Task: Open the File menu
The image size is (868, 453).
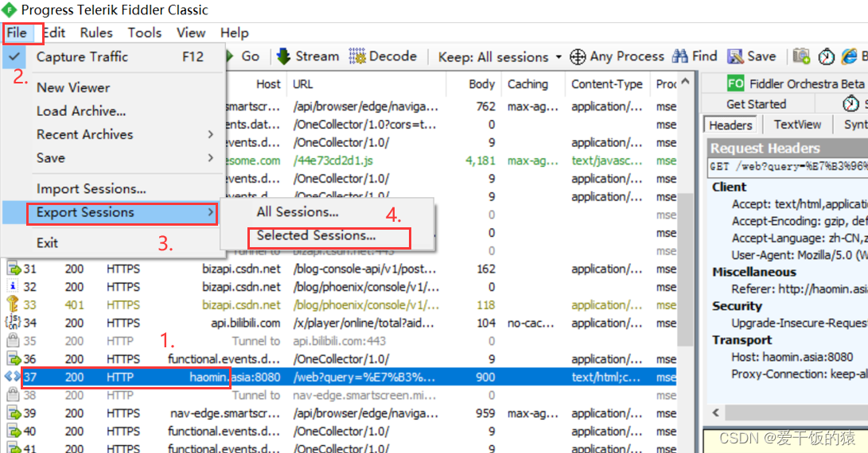Action: coord(18,33)
